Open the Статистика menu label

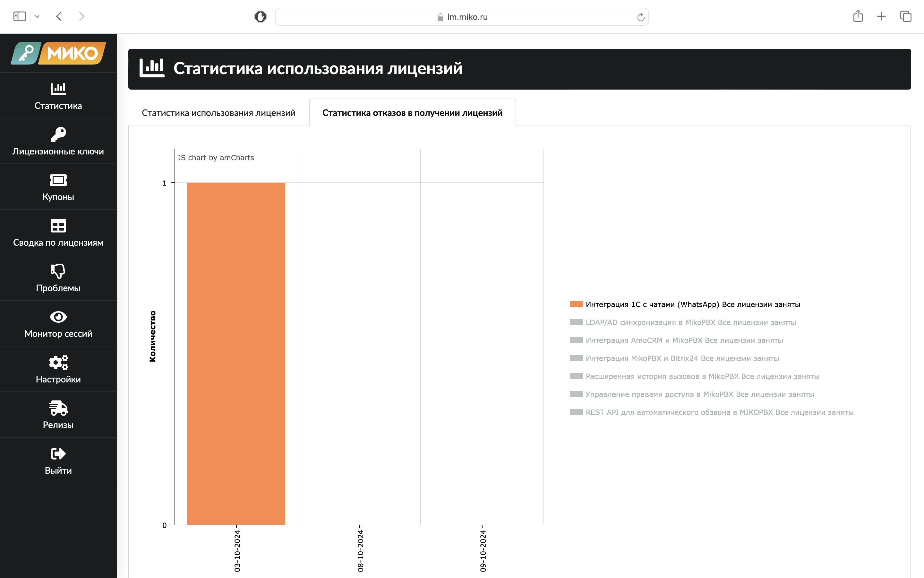(x=58, y=106)
